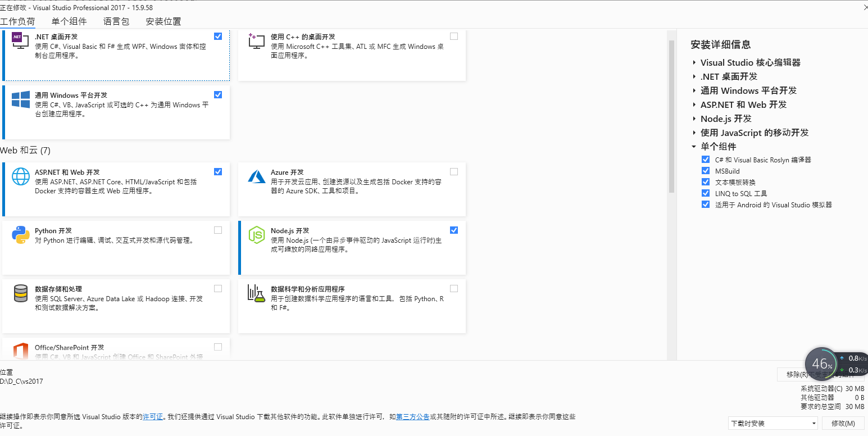Uncheck the 通用 Windows 平台开发 checkbox
868x436 pixels.
coord(218,94)
